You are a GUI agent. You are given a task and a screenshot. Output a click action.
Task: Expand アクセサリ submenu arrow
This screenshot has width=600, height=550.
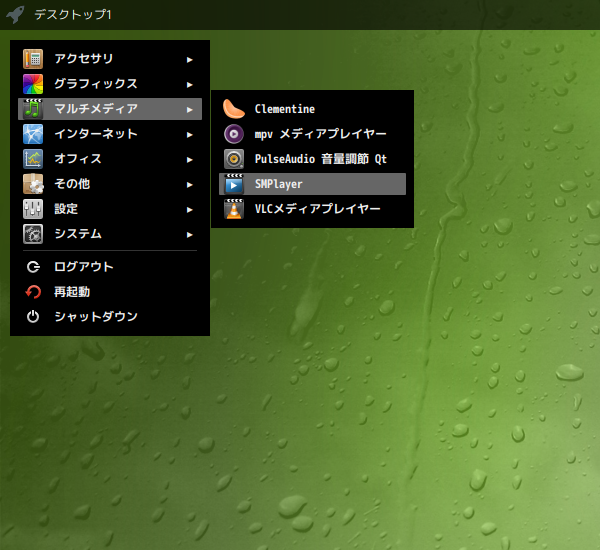click(x=189, y=60)
